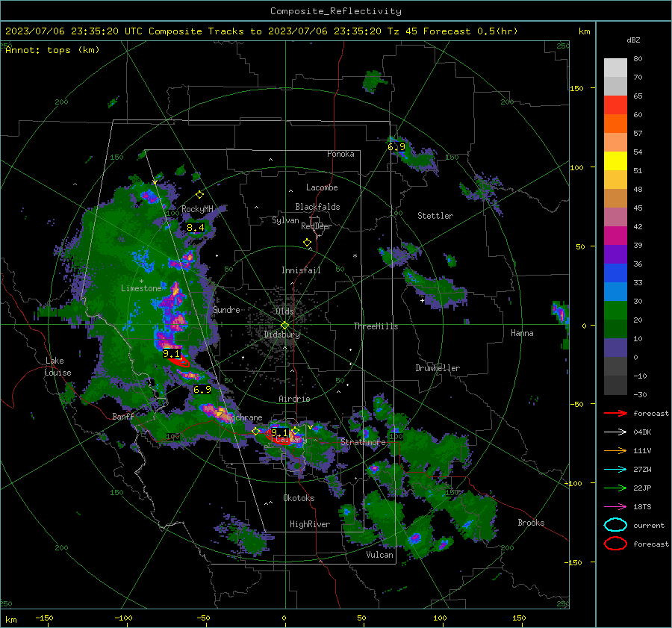Click the Blackfalds town label
672x628 pixels.
click(317, 207)
